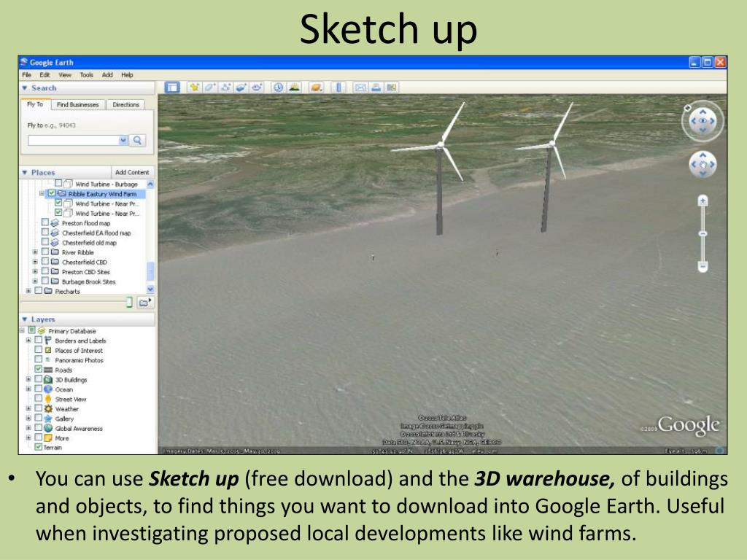This screenshot has width=747, height=560.
Task: Select the Fly To tab
Action: (35, 104)
